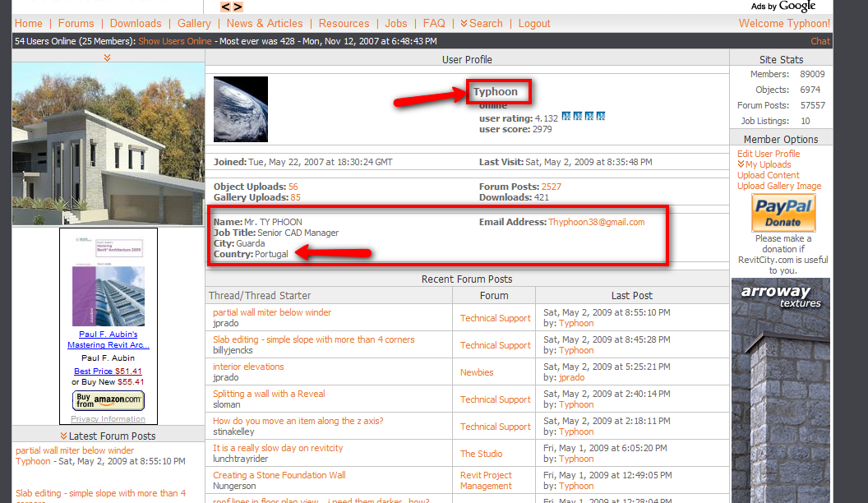Click the Forum Posts stat 57557
Screen dimensions: 868x503
click(813, 105)
